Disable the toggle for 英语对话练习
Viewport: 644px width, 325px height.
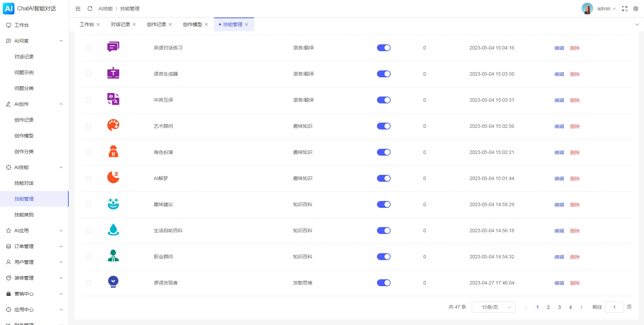[x=383, y=48]
